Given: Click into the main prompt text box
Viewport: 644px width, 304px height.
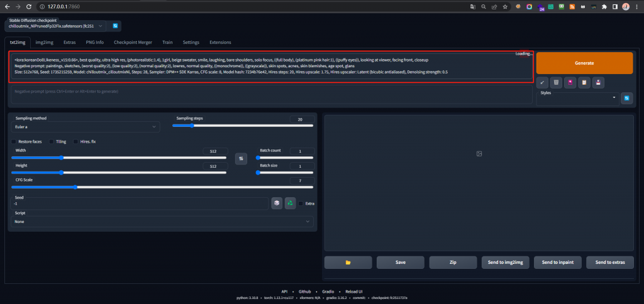Looking at the screenshot, I should [272, 66].
